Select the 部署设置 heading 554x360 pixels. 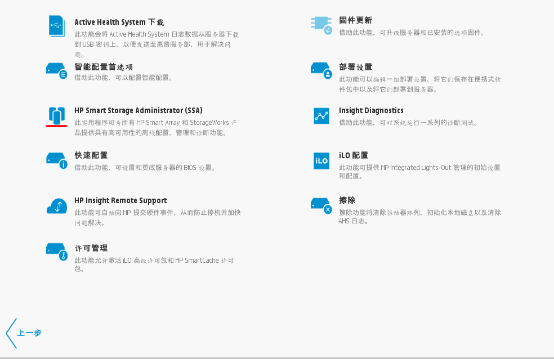coord(355,67)
